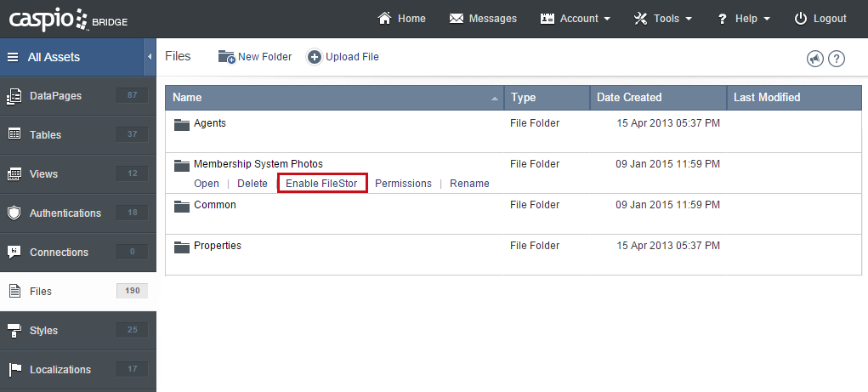Screen dimensions: 868x392
Task: Open the help question mark icon
Action: point(837,59)
